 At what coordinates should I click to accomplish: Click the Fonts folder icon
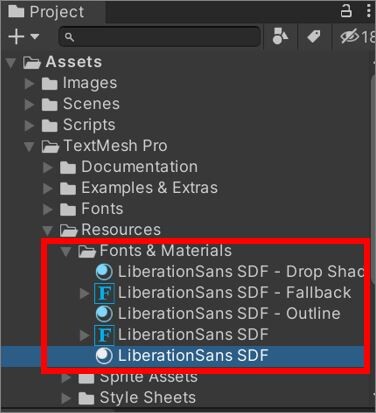coord(68,210)
